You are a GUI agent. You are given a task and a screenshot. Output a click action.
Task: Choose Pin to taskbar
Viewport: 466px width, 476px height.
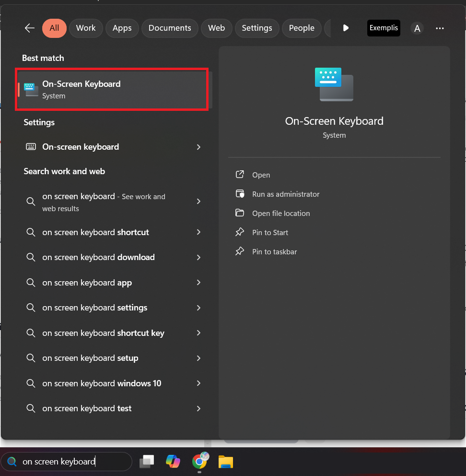pyautogui.click(x=275, y=251)
